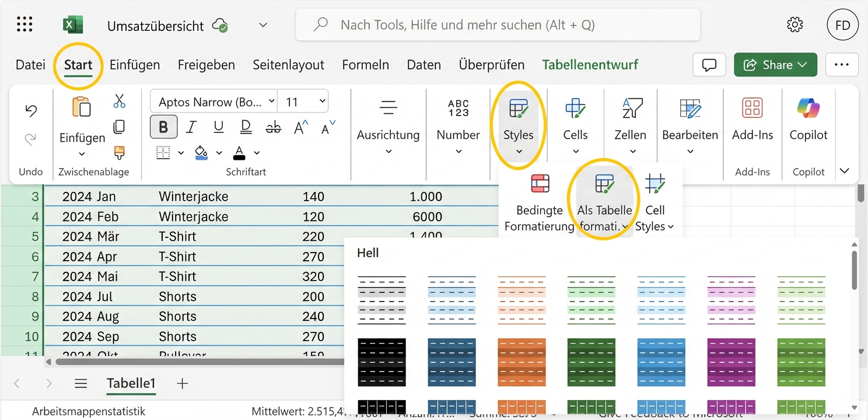Image resolution: width=868 pixels, height=420 pixels.
Task: Select the Format Painter icon
Action: coord(121,152)
